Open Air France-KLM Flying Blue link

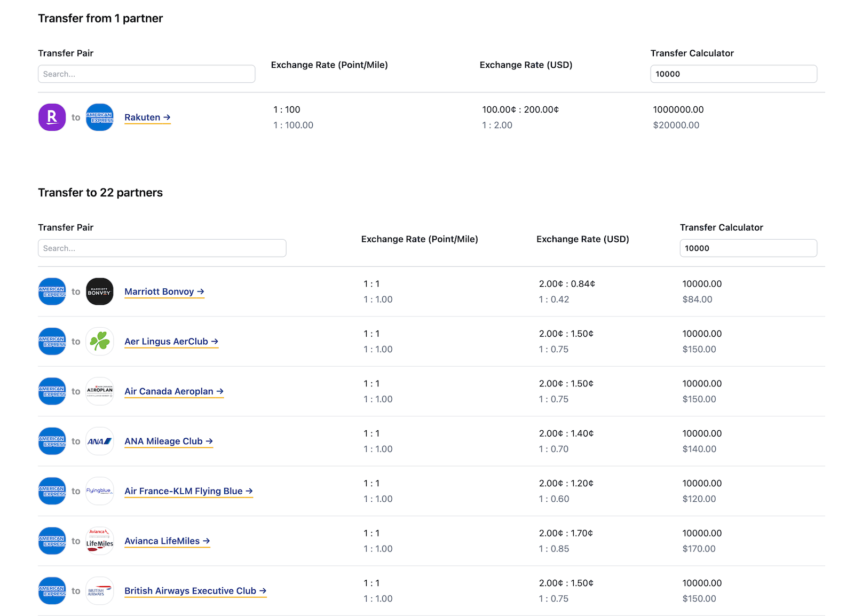(x=188, y=491)
